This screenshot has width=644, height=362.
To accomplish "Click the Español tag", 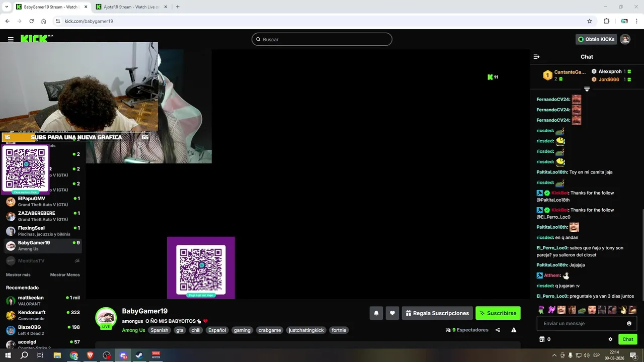I will (217, 330).
